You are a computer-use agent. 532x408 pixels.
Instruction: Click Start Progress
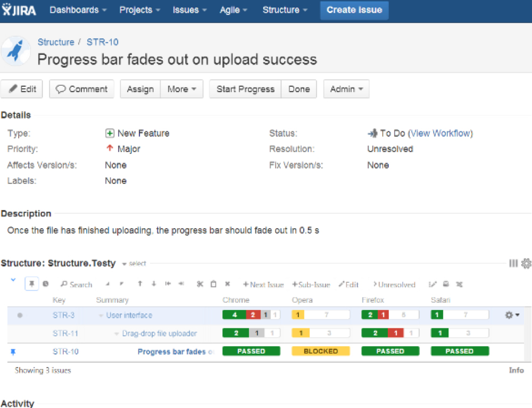(245, 89)
